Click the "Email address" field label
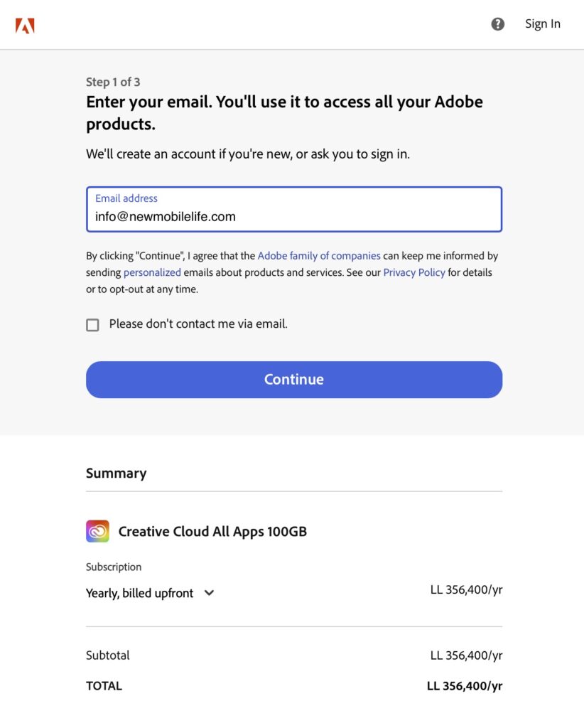This screenshot has height=728, width=584. pyautogui.click(x=126, y=198)
